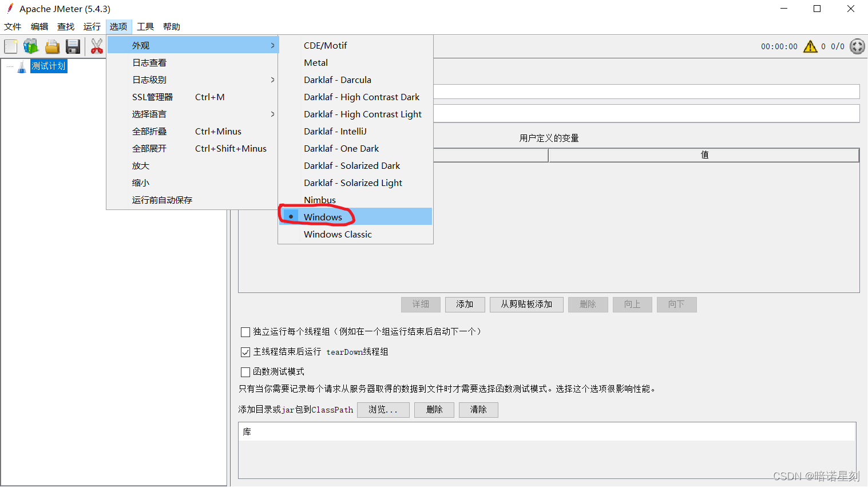Enable 独立运行每个线程组 checkbox
This screenshot has width=868, height=487.
coord(245,332)
